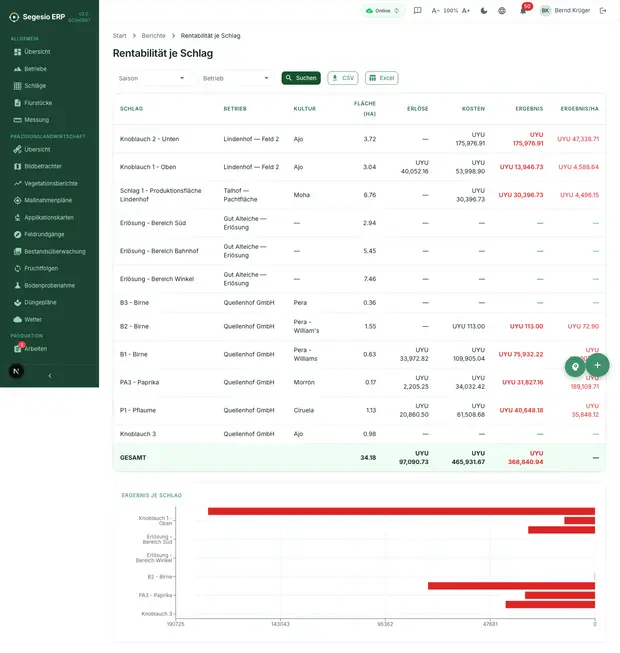Open Präzisionslandwirtschaft Übersicht satellite icon
The width and height of the screenshot is (620, 653).
17,150
